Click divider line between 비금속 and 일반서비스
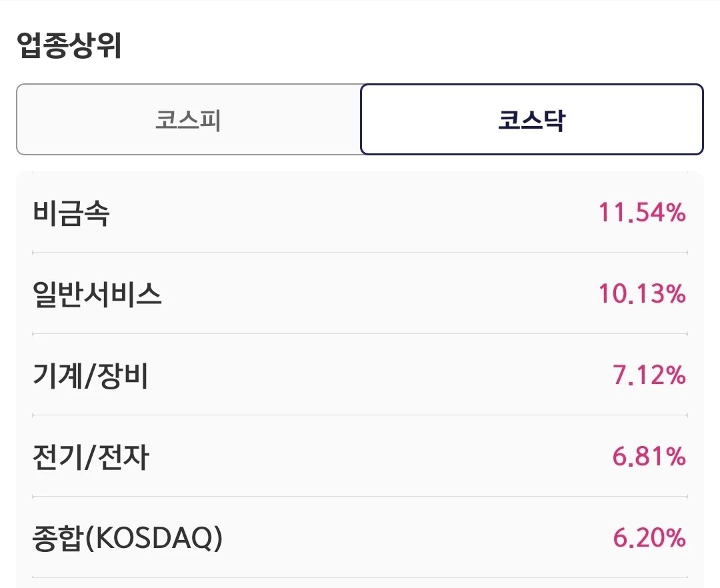The height and width of the screenshot is (588, 720). click(360, 253)
